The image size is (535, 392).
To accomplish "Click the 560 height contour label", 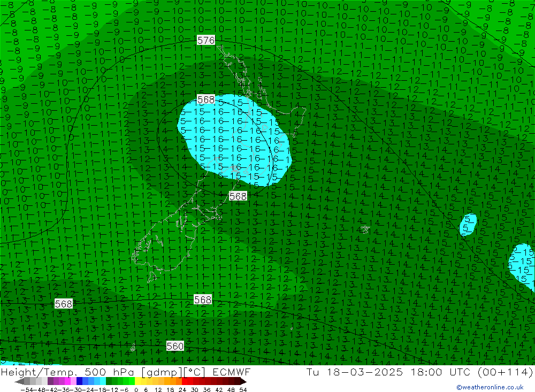I will [175, 346].
